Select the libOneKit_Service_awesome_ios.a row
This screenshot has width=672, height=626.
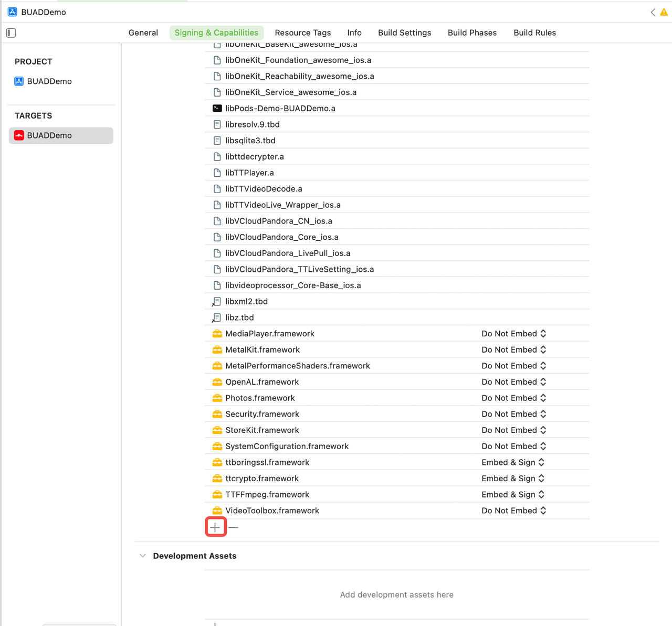[x=397, y=92]
